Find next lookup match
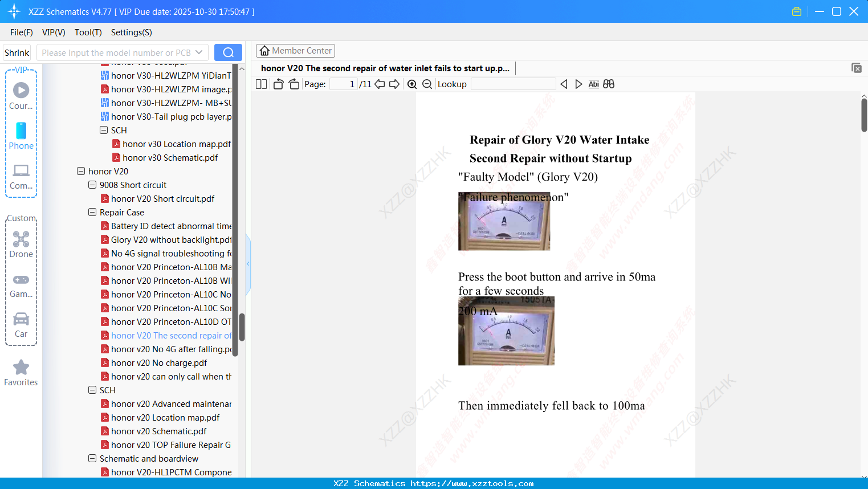This screenshot has height=489, width=868. click(578, 84)
